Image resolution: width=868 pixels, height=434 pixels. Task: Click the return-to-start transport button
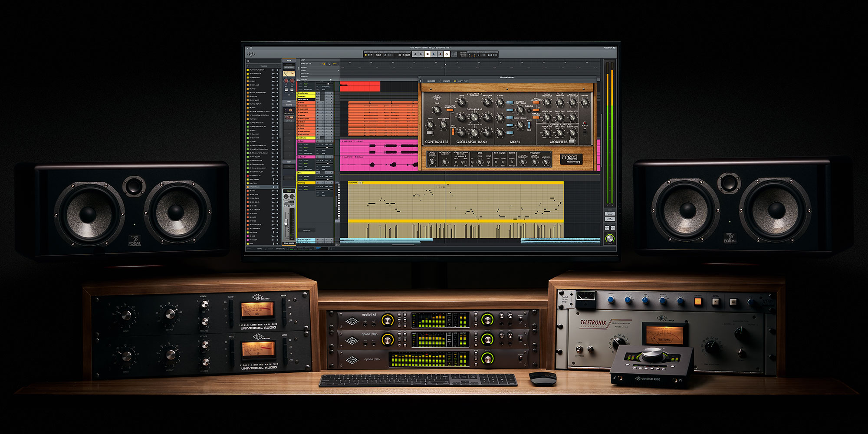(x=415, y=54)
